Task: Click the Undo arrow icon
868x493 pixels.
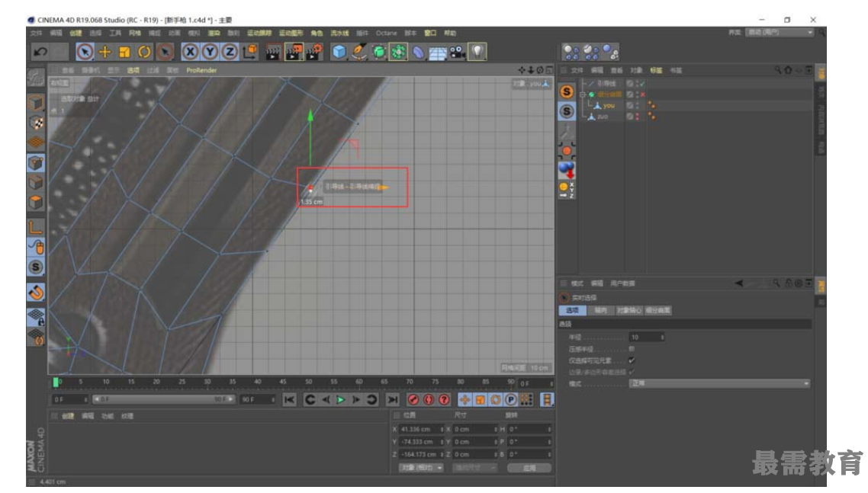Action: (x=40, y=52)
